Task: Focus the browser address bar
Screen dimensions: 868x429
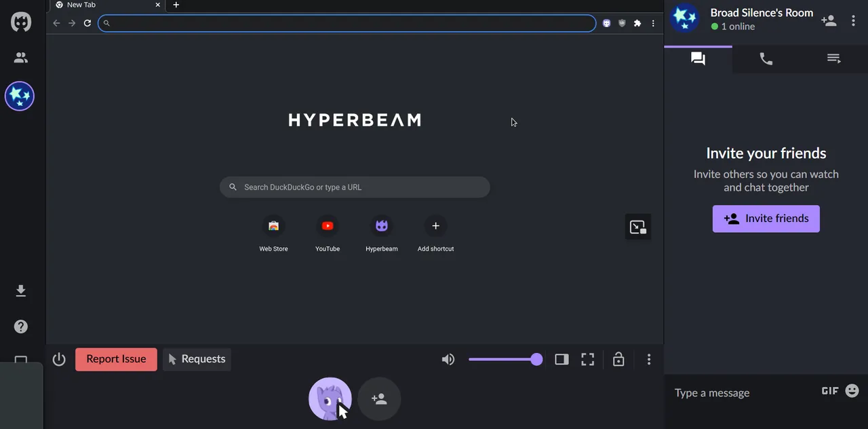Action: pyautogui.click(x=347, y=23)
